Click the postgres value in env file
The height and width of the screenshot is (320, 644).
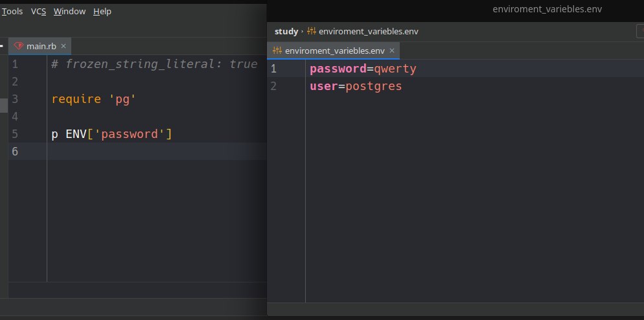[x=374, y=87]
